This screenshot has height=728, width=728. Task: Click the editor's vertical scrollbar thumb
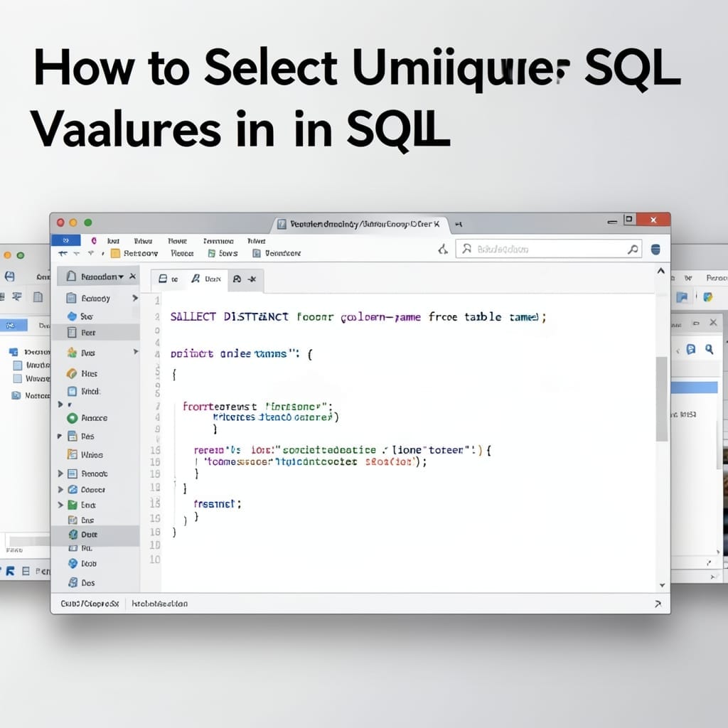coord(662,399)
